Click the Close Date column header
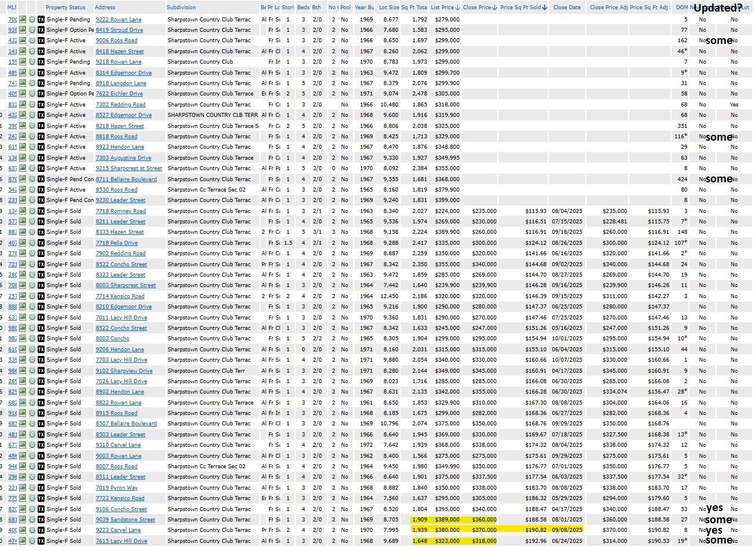 point(567,8)
